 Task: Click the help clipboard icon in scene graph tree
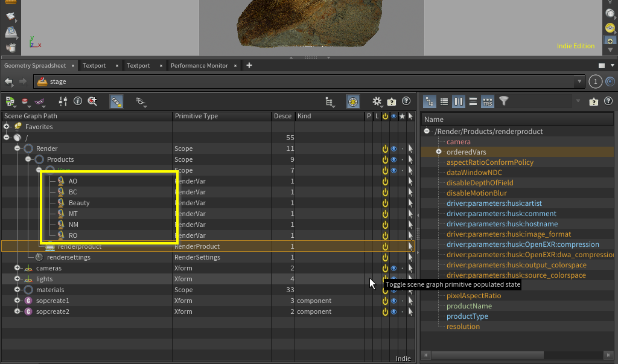point(391,102)
